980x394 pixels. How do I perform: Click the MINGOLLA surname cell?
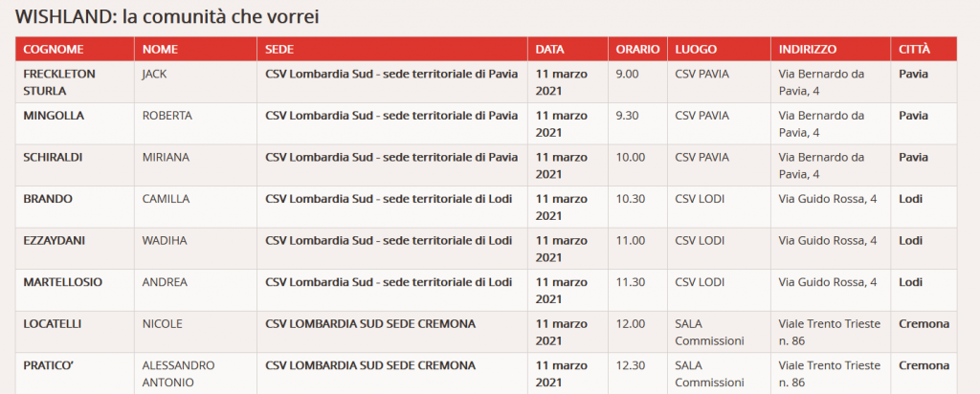point(52,116)
